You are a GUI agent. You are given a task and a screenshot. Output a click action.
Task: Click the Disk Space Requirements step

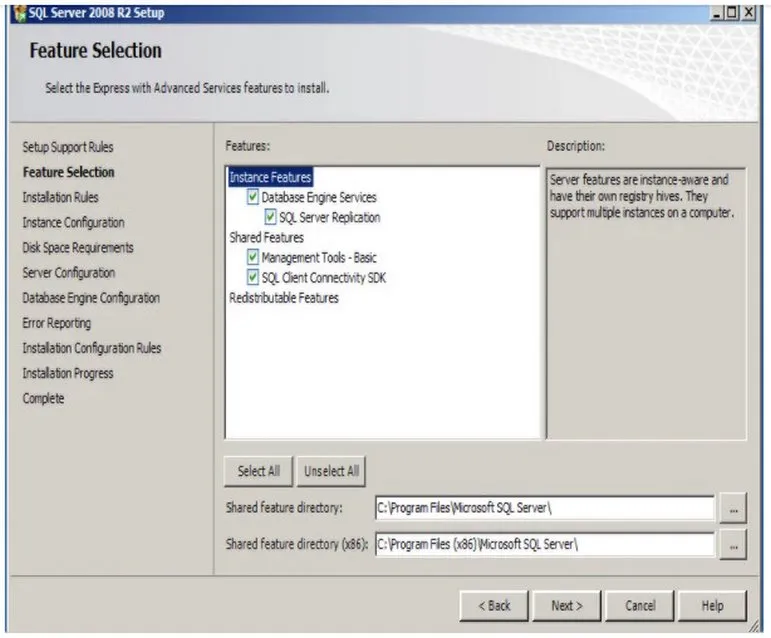(x=78, y=247)
